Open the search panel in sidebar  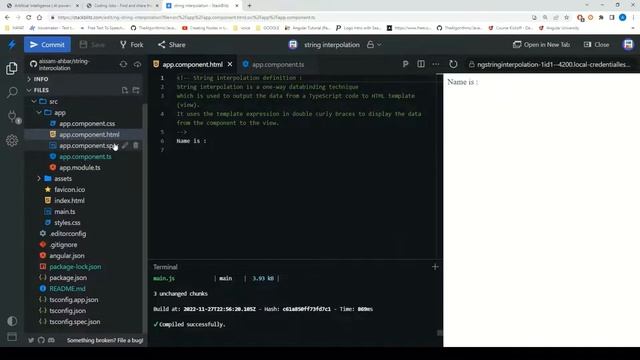tap(12, 92)
